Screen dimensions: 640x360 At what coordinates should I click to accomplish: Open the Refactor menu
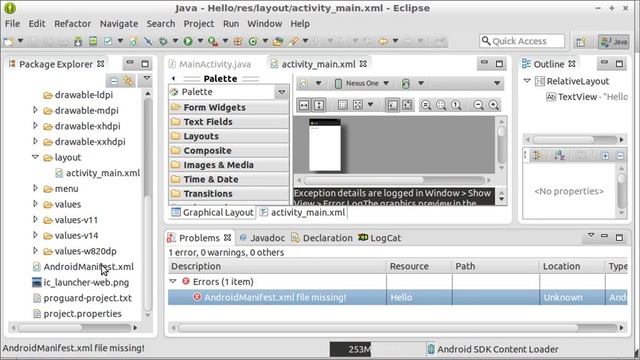coord(72,24)
